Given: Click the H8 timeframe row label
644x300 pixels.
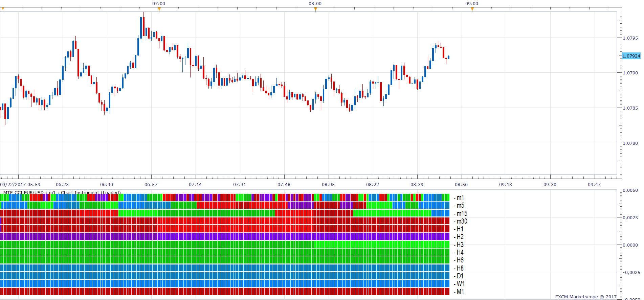Looking at the screenshot, I should point(459,268).
